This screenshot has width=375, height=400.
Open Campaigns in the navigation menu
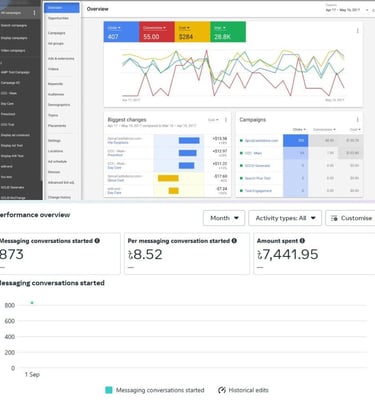(x=57, y=33)
